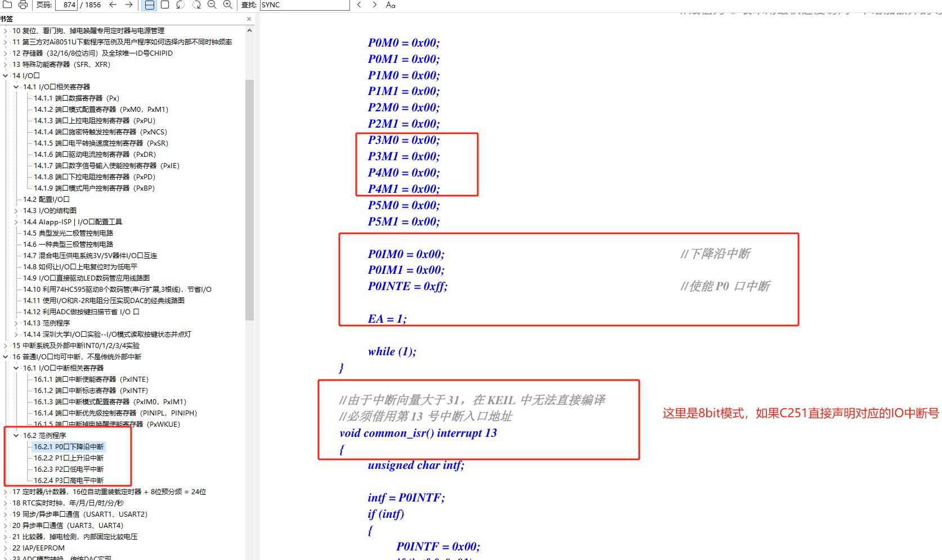The image size is (942, 560).
Task: Zoom in with the magnifier plus icon
Action: click(x=228, y=4)
